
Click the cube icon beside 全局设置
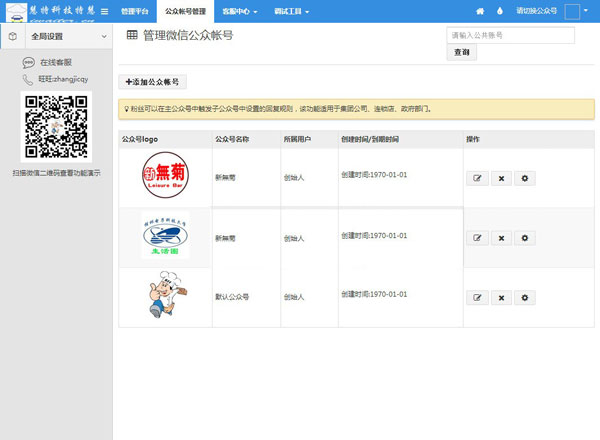point(13,36)
